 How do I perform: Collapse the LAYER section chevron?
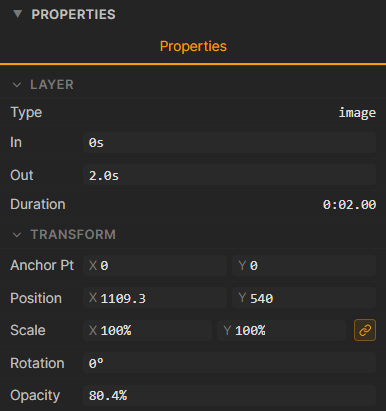[x=17, y=85]
